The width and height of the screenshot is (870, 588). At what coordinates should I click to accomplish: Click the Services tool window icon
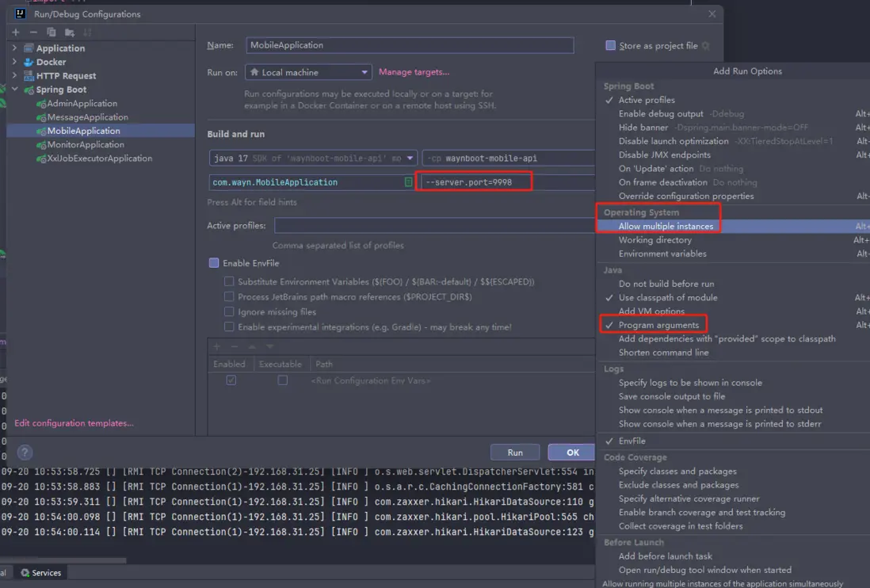click(x=25, y=572)
